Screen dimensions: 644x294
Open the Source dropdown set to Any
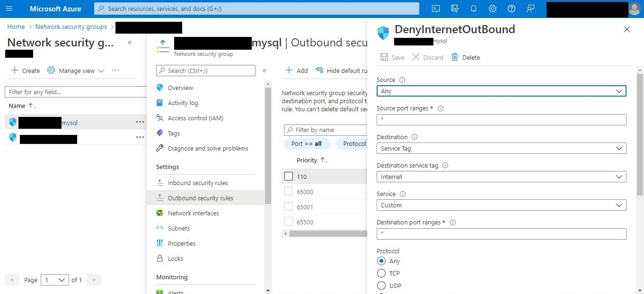point(501,91)
